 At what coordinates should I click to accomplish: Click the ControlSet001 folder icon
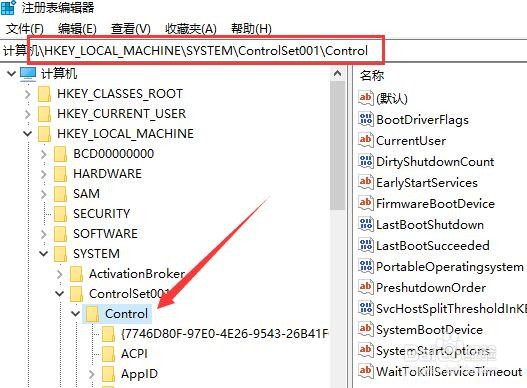click(77, 294)
